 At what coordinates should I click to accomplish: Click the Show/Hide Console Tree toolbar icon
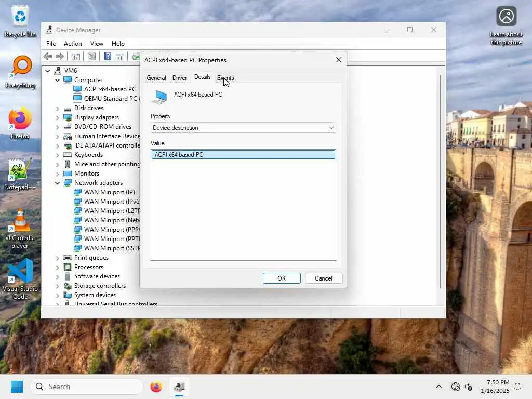point(76,56)
